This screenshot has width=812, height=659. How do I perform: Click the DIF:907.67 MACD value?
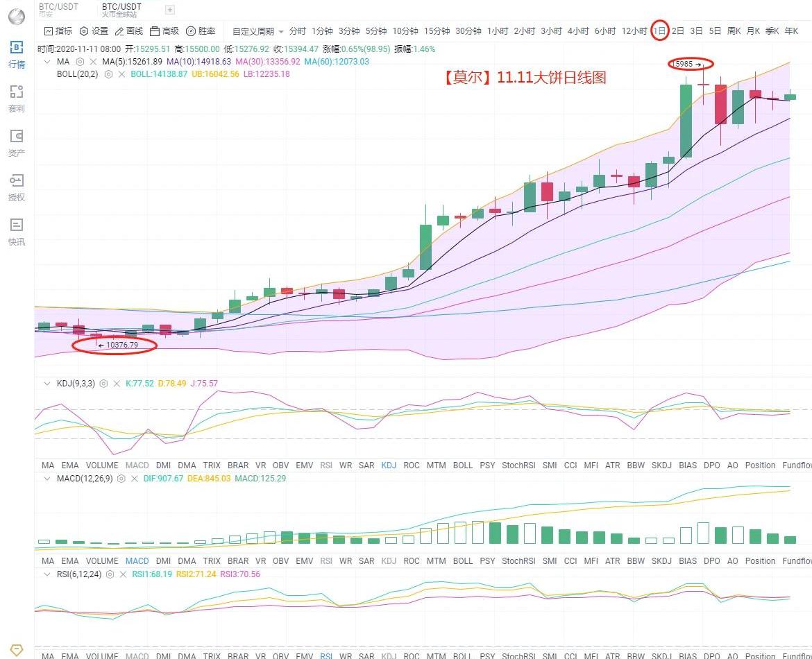tap(163, 479)
